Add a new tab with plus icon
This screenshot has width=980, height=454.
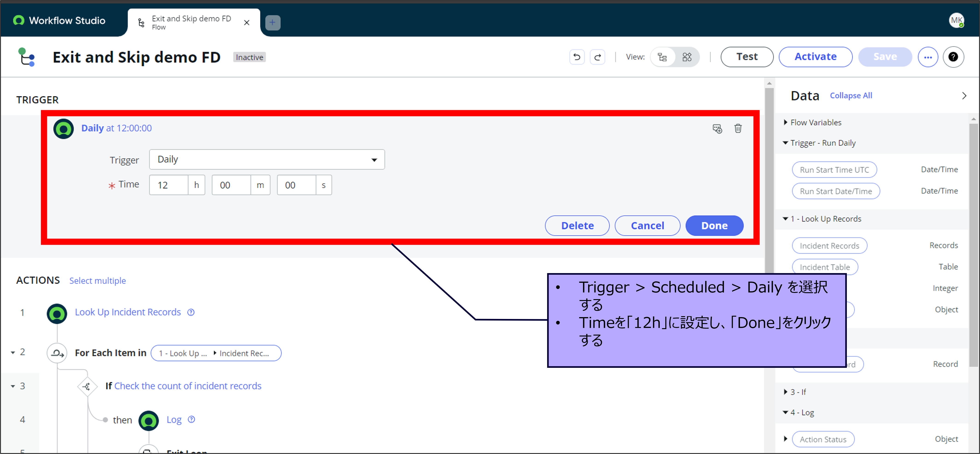click(x=272, y=22)
